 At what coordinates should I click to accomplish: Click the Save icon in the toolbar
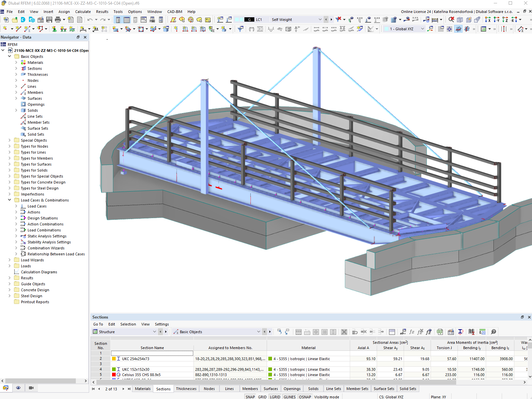click(49, 20)
